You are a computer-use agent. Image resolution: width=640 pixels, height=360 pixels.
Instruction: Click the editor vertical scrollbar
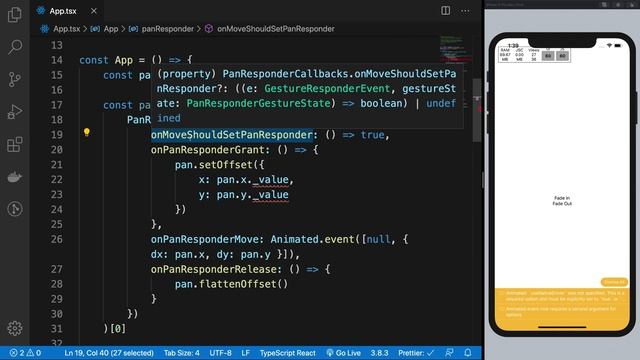point(477,110)
